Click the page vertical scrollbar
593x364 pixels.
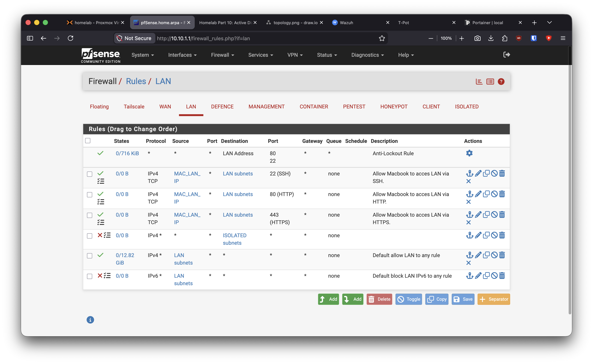click(570, 181)
